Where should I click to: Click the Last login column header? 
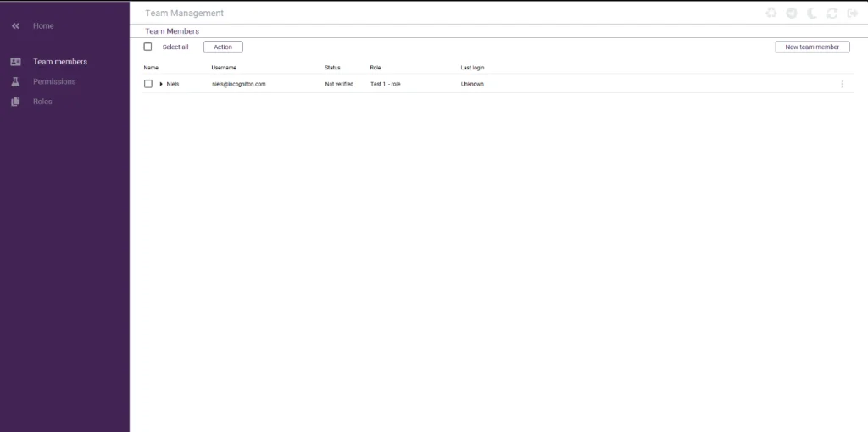coord(472,68)
